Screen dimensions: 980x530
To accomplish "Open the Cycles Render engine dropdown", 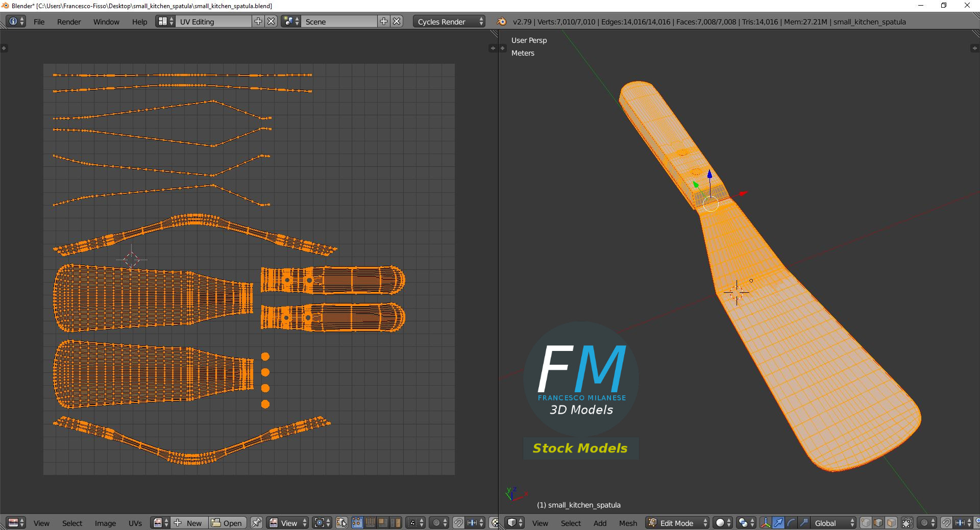I will [x=449, y=21].
